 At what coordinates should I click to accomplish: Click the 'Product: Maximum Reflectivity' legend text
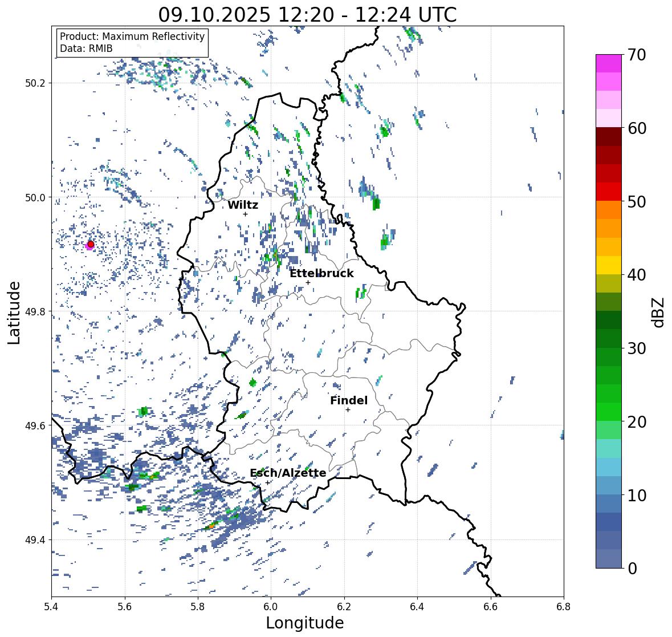[x=132, y=36]
